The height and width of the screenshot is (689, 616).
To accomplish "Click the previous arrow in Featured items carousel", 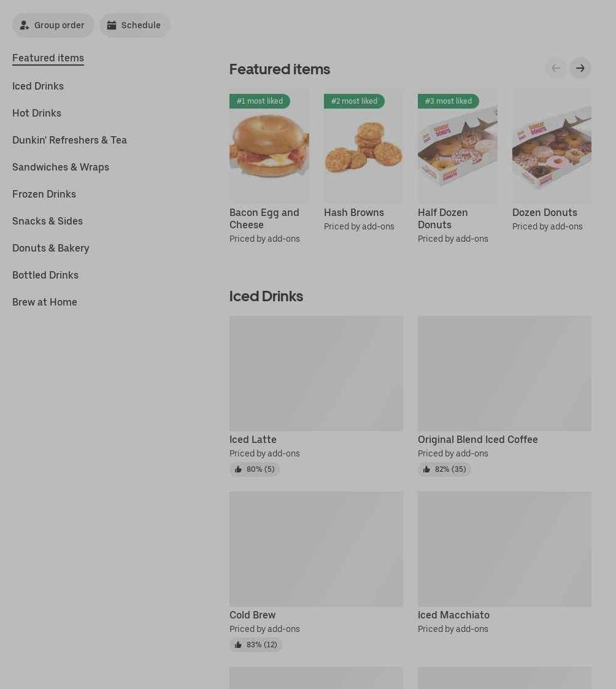I will [556, 68].
